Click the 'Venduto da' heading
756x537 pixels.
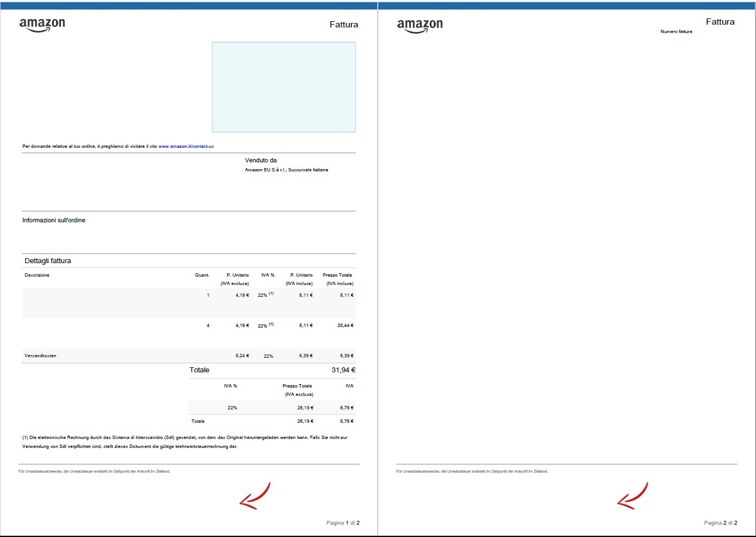pos(261,160)
